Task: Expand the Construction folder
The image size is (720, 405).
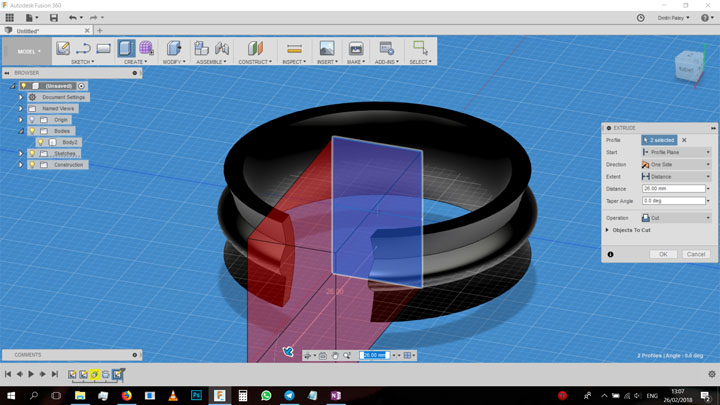Action: click(21, 164)
